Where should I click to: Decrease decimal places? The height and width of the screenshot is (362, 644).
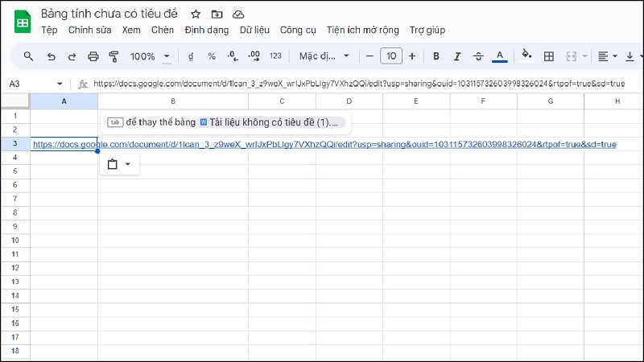(x=233, y=56)
